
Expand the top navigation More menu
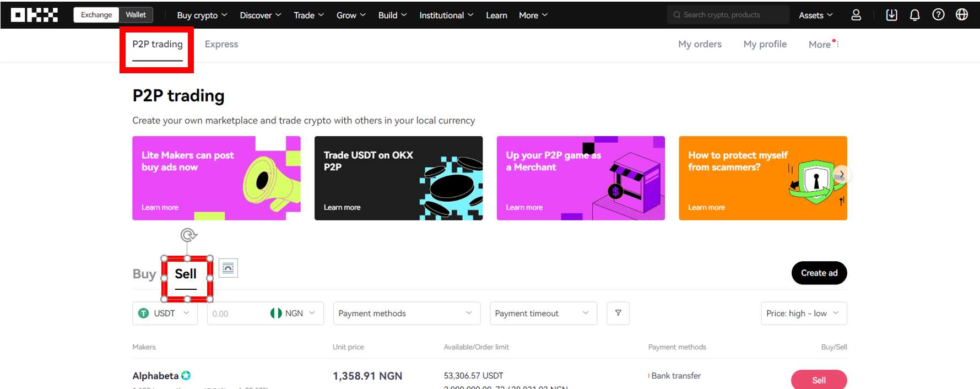tap(533, 15)
